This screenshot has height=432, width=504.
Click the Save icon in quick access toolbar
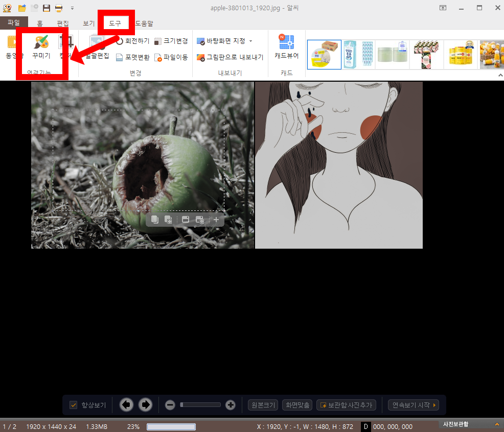(x=45, y=8)
